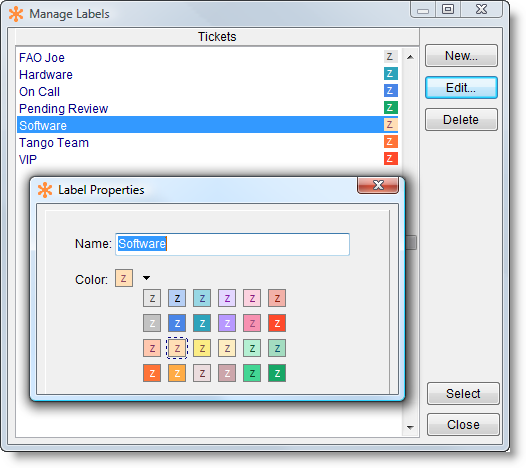The width and height of the screenshot is (526, 468).
Task: Click the current color preview next to Color
Action: [124, 278]
